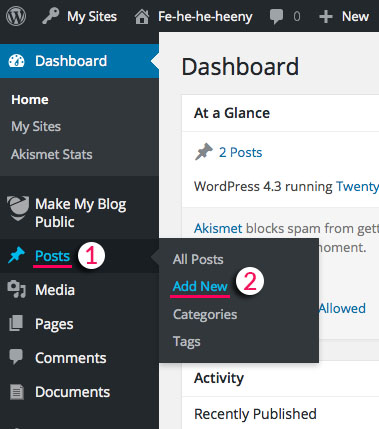Image resolution: width=379 pixels, height=429 pixels.
Task: Open the Comments menu in the sidebar
Action: [x=71, y=358]
